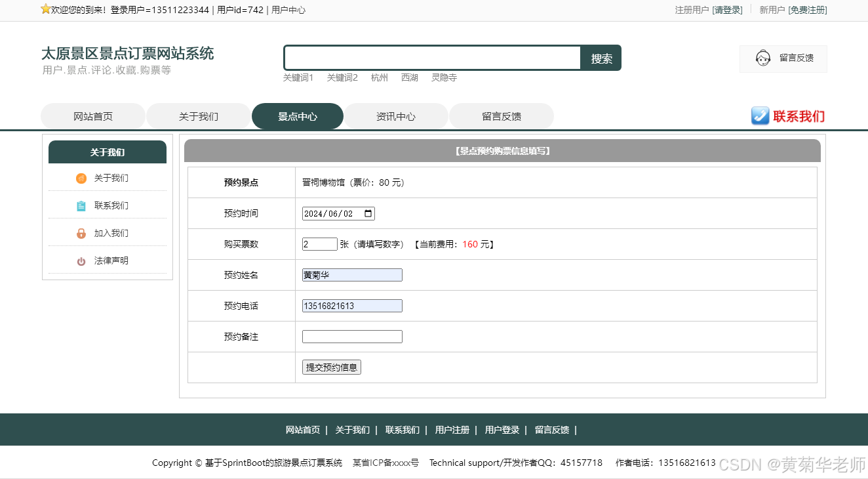Click keyword link 西湖

(x=410, y=77)
